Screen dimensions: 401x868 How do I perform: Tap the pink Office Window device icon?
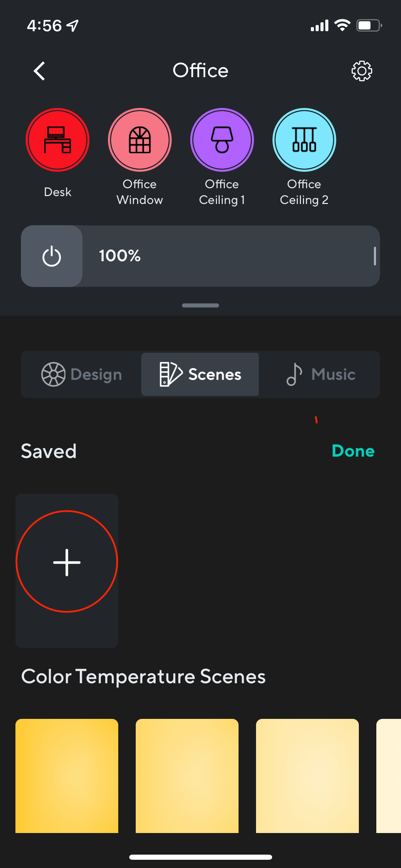coord(139,140)
